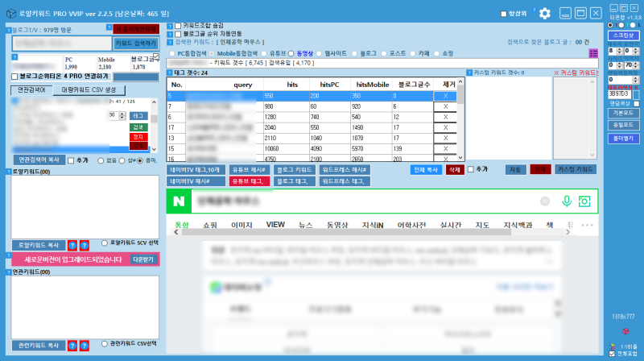
Task: Click help icon beside 태그 갯수
Action: point(170,73)
